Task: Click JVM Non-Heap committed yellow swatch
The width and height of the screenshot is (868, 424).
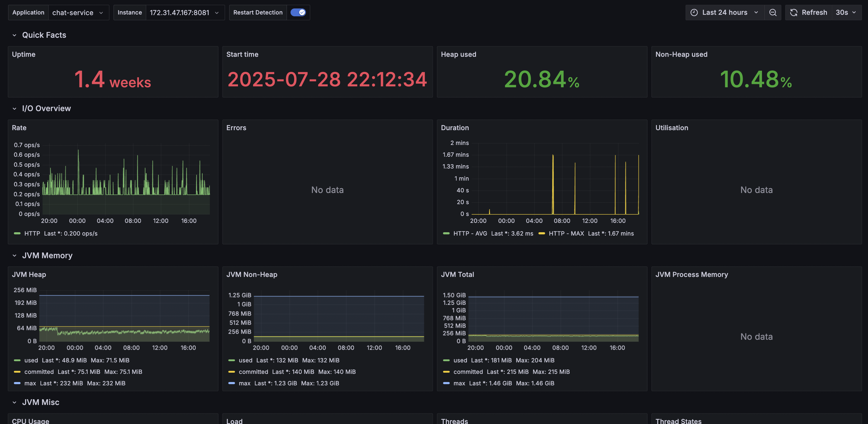Action: click(231, 372)
